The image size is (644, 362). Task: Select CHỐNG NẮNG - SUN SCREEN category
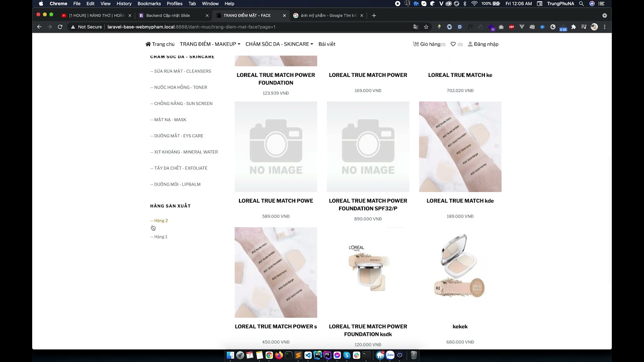click(x=181, y=104)
